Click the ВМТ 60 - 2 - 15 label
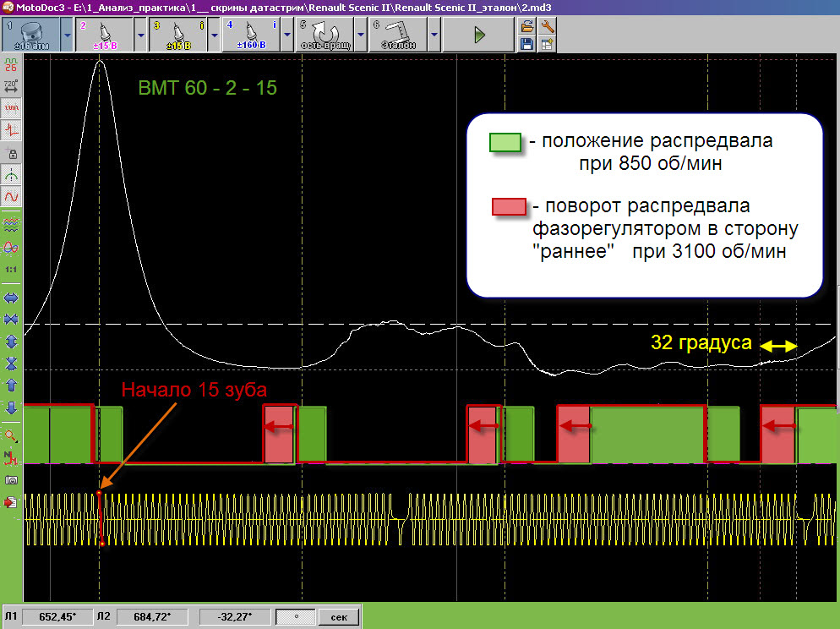The image size is (840, 629). click(207, 88)
